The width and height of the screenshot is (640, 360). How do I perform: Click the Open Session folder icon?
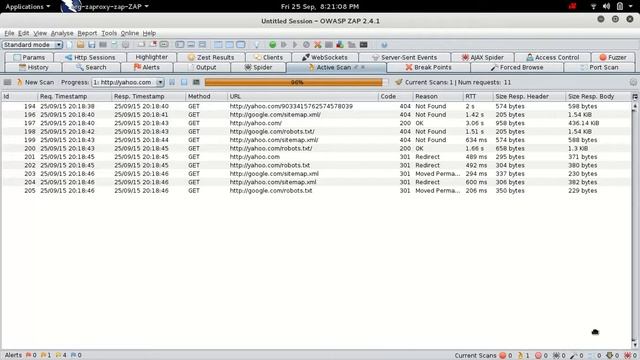[80, 44]
